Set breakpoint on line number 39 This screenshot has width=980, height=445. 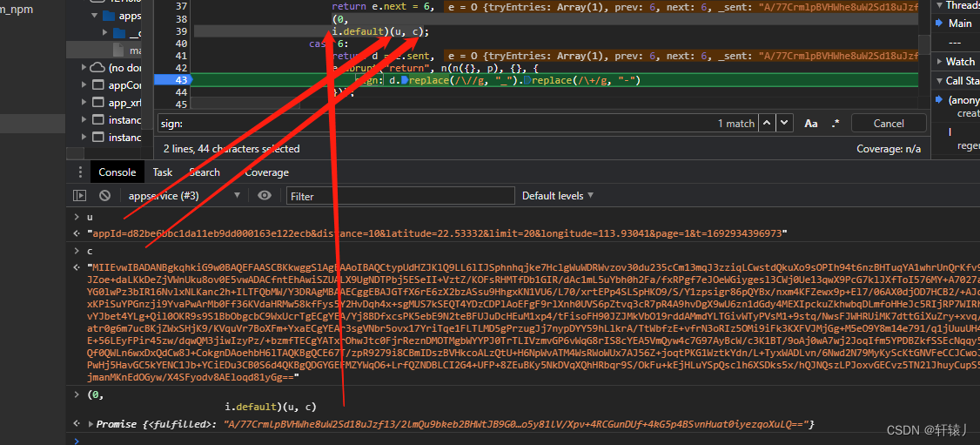181,31
